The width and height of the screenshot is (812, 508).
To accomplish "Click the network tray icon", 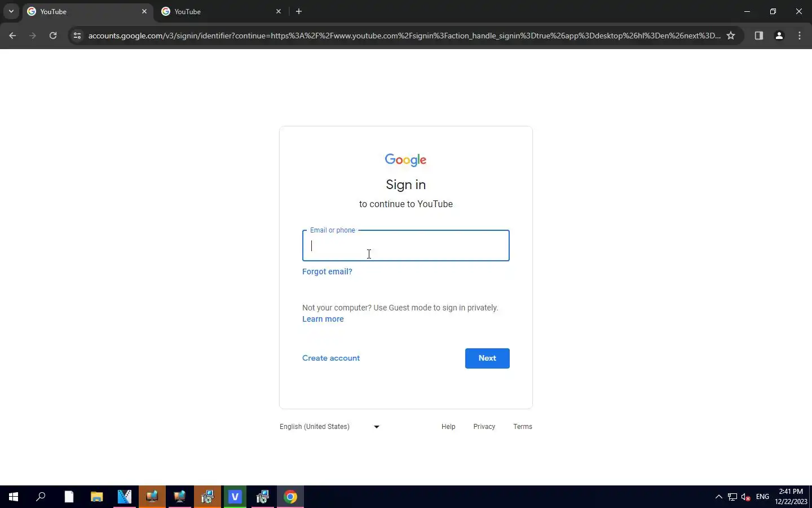I will [732, 497].
